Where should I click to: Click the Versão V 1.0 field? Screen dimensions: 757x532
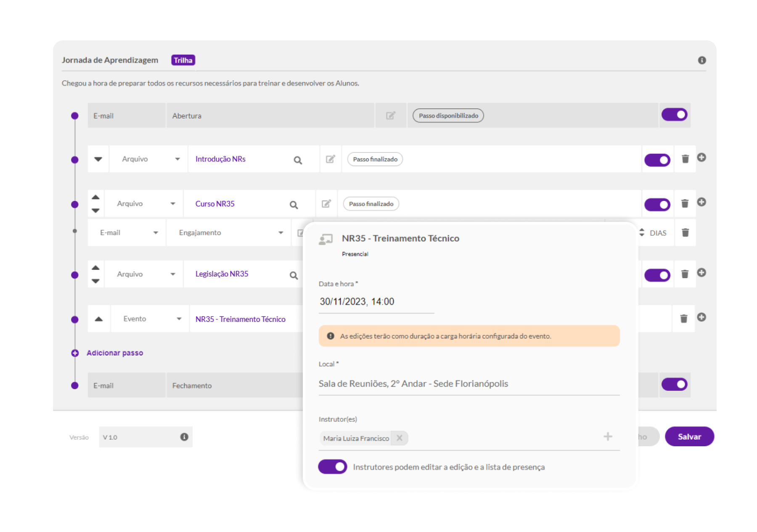click(146, 437)
